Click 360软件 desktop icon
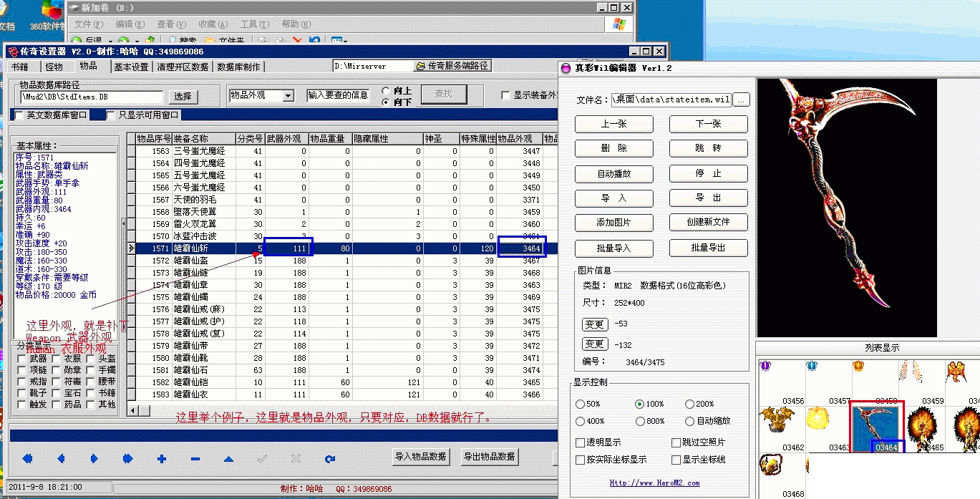 coord(49,16)
